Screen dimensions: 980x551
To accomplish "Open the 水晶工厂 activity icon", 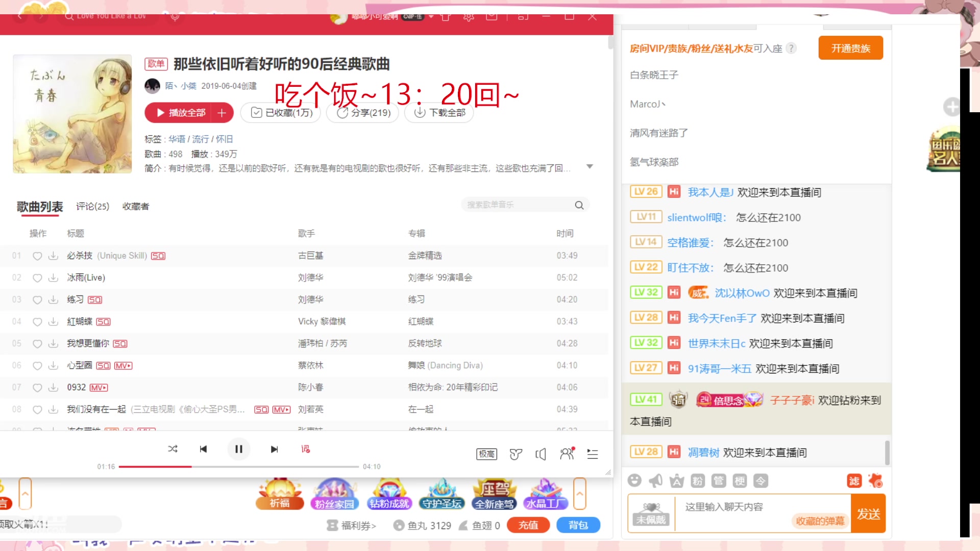I will (546, 494).
